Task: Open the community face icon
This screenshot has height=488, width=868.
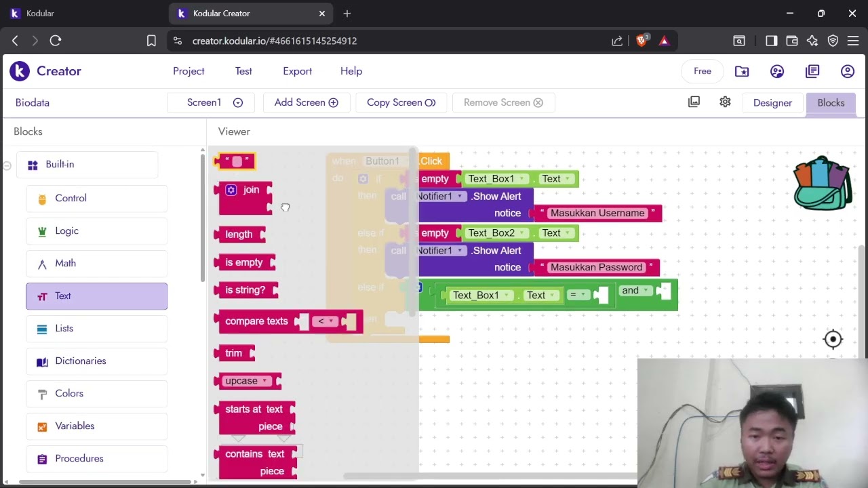Action: point(777,71)
